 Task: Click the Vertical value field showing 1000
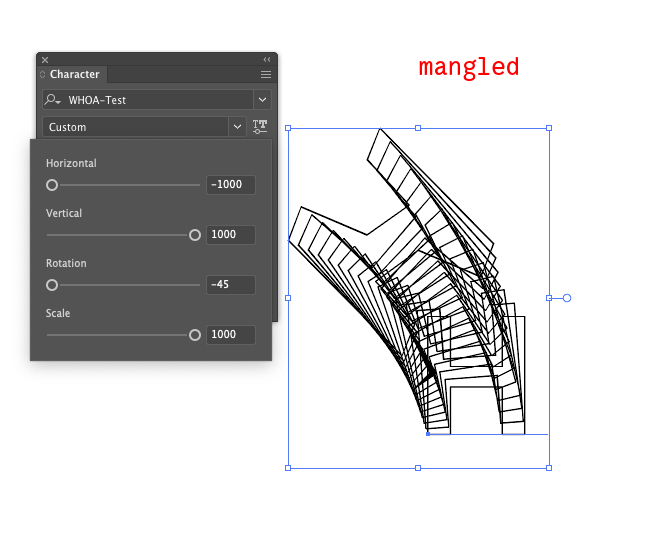pos(231,234)
